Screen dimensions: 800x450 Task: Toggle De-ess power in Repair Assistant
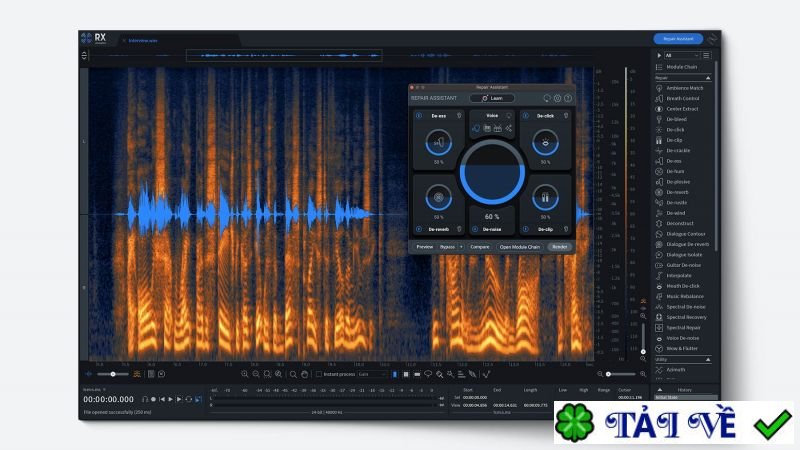coord(419,116)
